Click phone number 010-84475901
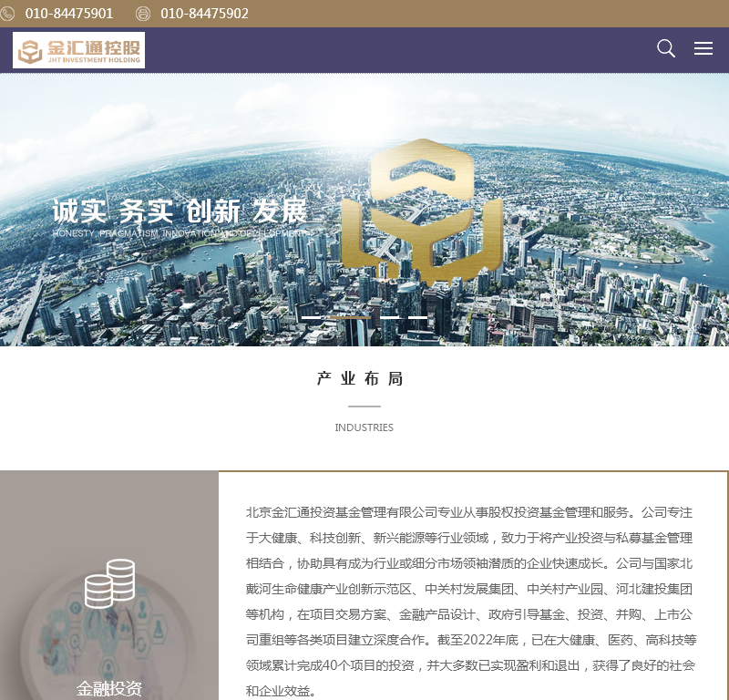 click(69, 14)
